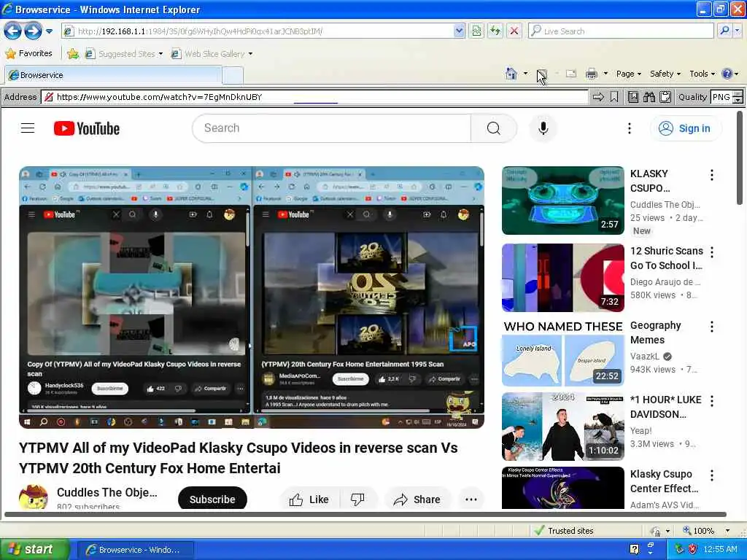Go forward with the IE Forward arrow
747x560 pixels.
(33, 31)
